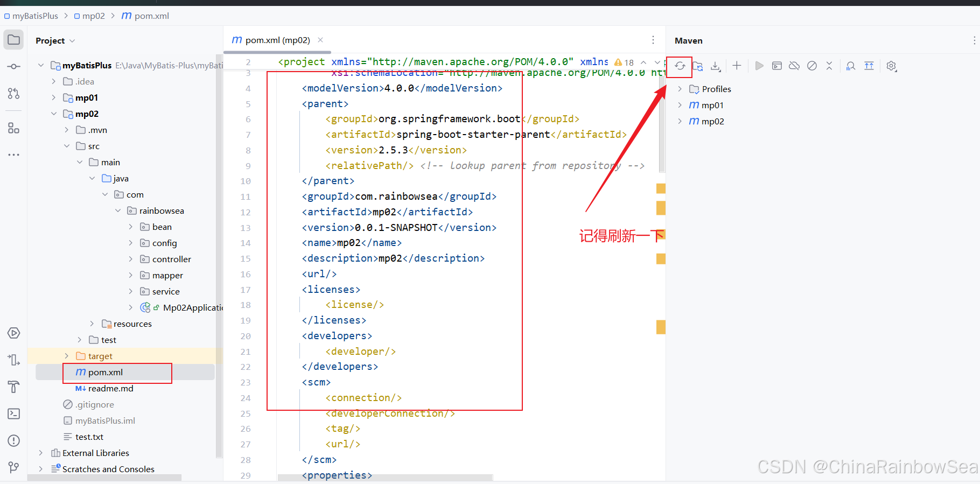This screenshot has height=484, width=980.
Task: Click the execute Maven goal icon
Action: pyautogui.click(x=776, y=66)
